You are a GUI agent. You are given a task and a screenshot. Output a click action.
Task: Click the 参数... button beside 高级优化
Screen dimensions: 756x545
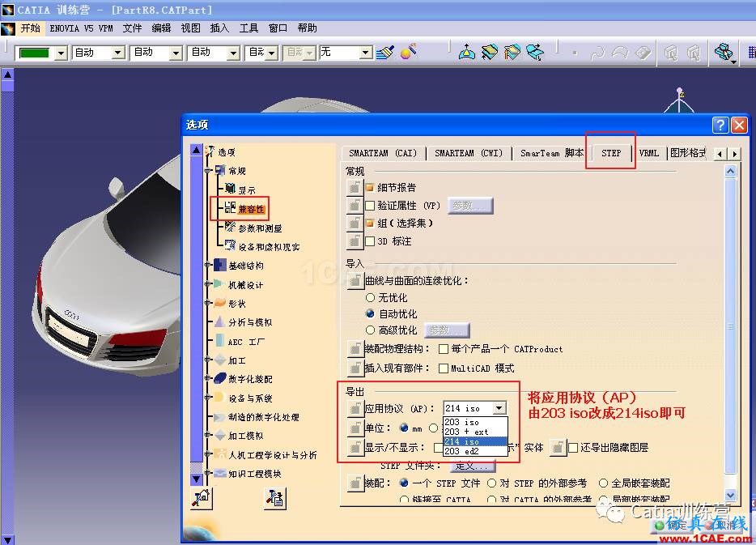pyautogui.click(x=447, y=330)
